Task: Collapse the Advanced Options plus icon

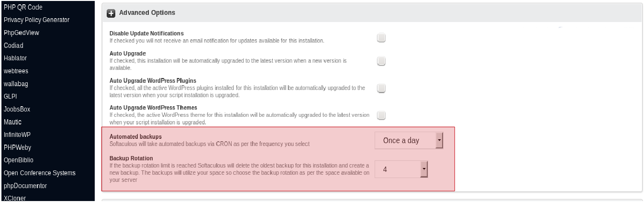Action: (111, 13)
